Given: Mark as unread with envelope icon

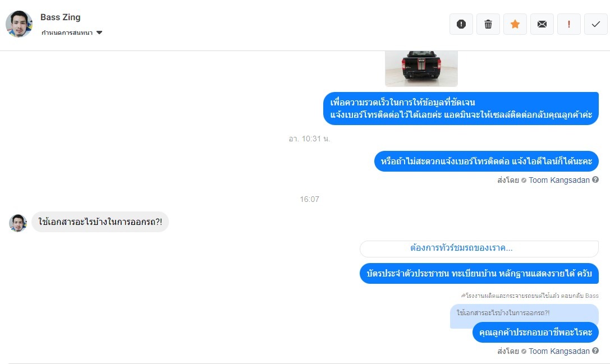Looking at the screenshot, I should tap(542, 24).
